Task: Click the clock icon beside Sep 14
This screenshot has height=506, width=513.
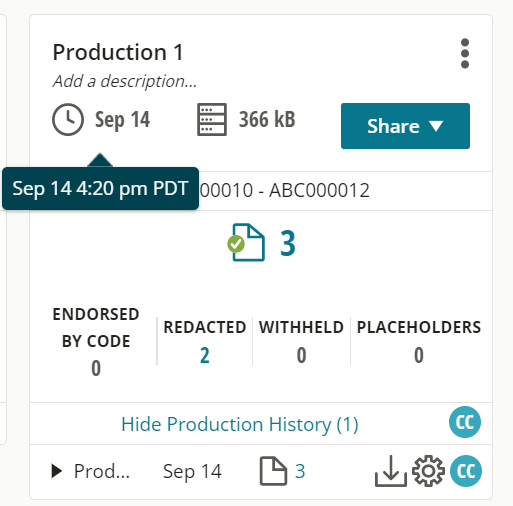Action: pos(68,119)
